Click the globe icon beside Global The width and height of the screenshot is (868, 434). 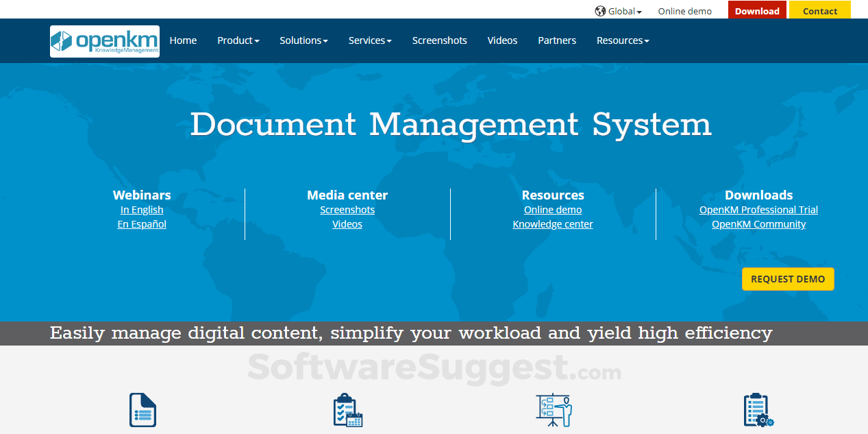(600, 11)
